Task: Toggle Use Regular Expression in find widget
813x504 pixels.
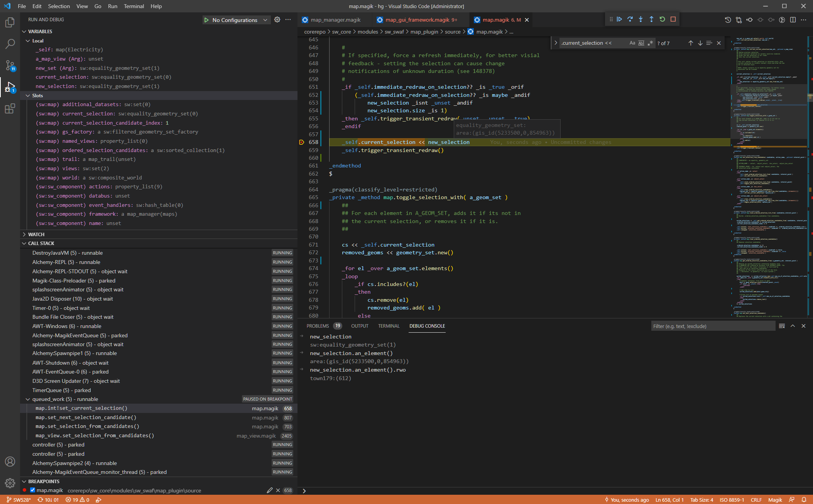Action: pos(650,43)
